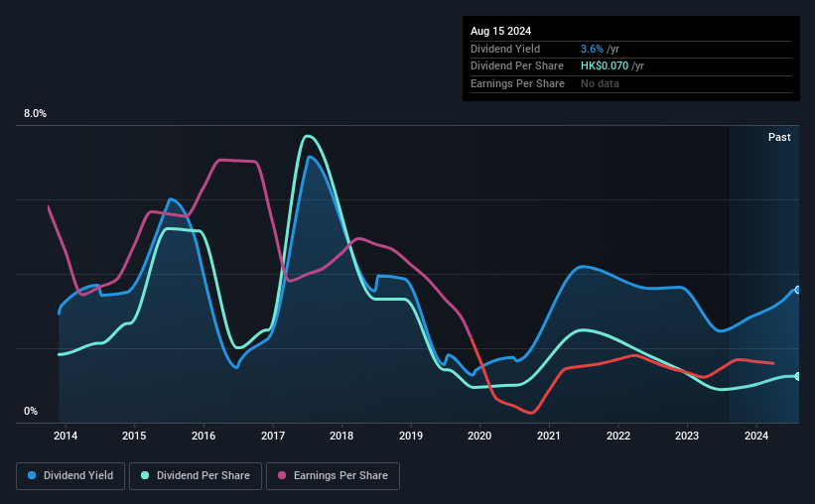Image resolution: width=815 pixels, height=504 pixels.
Task: Click the Dividend Yield tooltip row label
Action: (x=505, y=49)
